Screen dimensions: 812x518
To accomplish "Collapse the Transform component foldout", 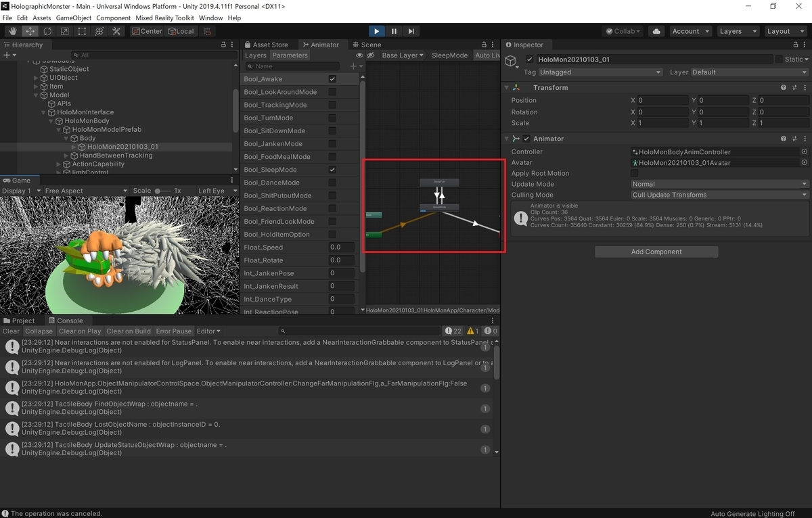I will (506, 88).
